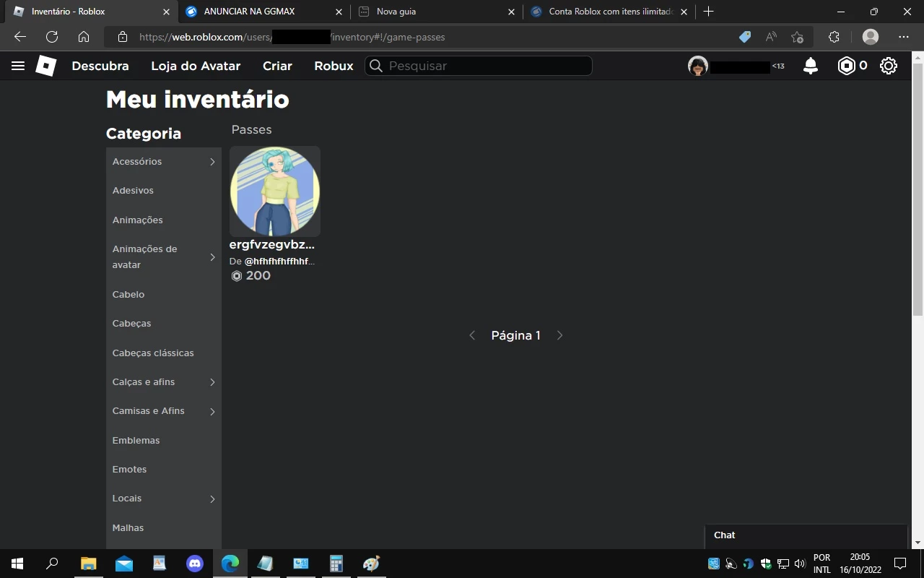
Task: Open the Calculator app in taskbar
Action: tap(336, 564)
